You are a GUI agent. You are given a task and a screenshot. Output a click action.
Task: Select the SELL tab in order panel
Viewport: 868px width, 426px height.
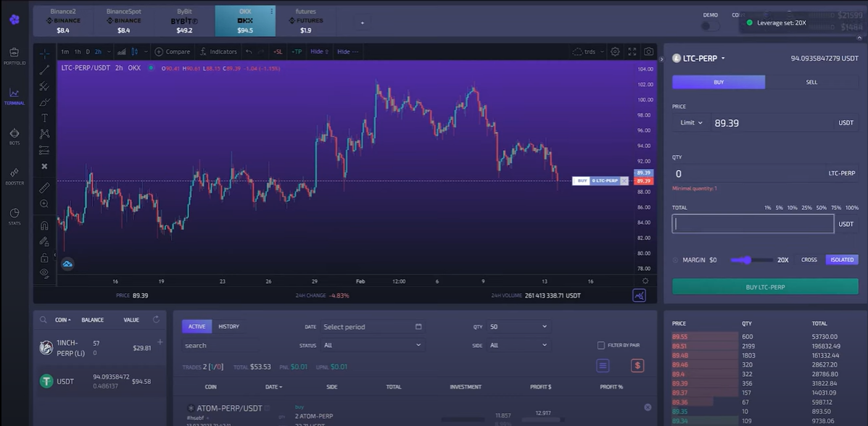(x=811, y=82)
